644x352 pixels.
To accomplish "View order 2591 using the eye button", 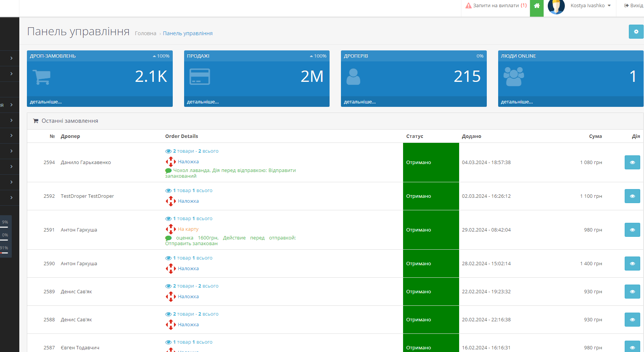I will click(x=632, y=230).
